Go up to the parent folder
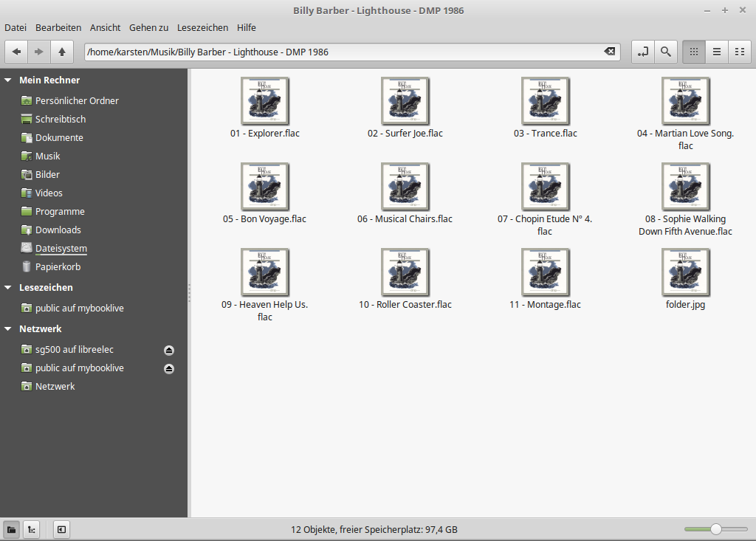Viewport: 756px width, 541px height. [62, 52]
